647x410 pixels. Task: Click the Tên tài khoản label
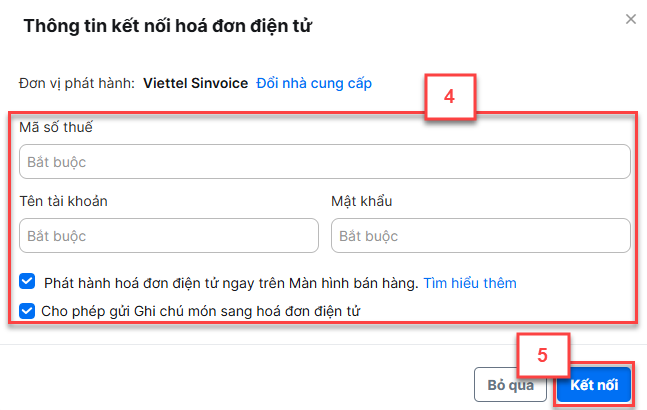[64, 201]
